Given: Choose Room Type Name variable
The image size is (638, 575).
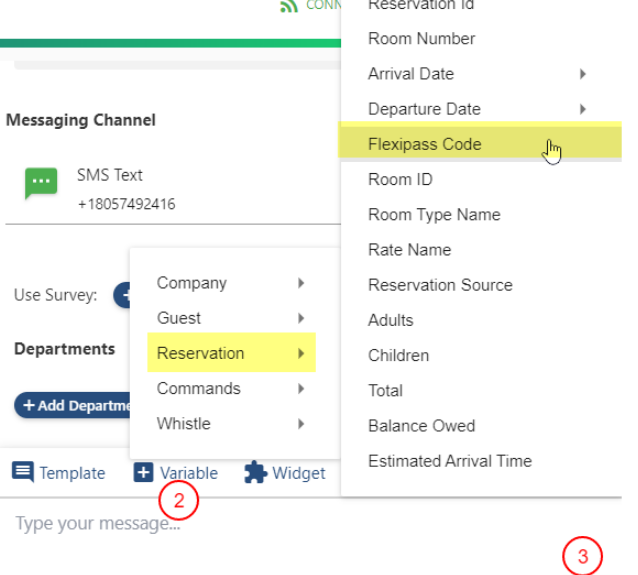Looking at the screenshot, I should click(434, 215).
